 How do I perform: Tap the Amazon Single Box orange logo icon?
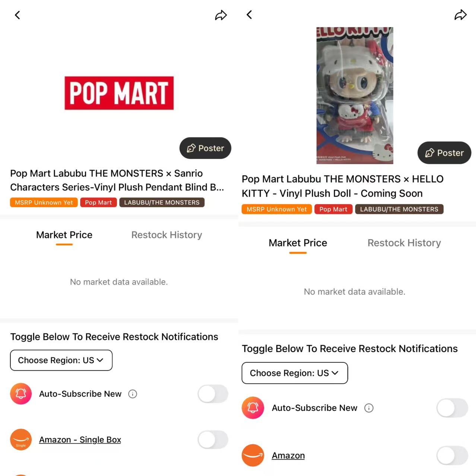21,439
